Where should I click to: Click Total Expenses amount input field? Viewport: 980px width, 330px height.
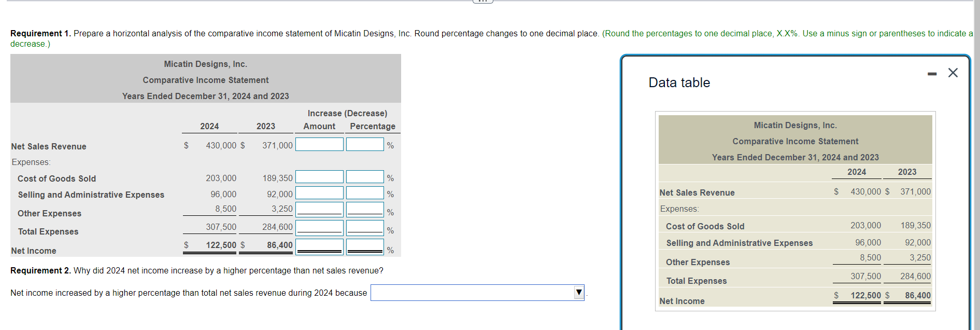pos(319,227)
